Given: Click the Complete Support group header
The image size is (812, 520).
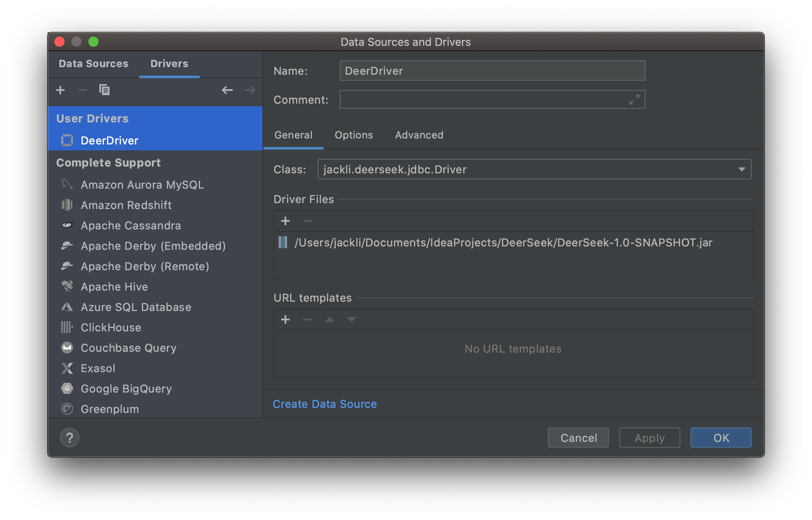Looking at the screenshot, I should 155,163.
